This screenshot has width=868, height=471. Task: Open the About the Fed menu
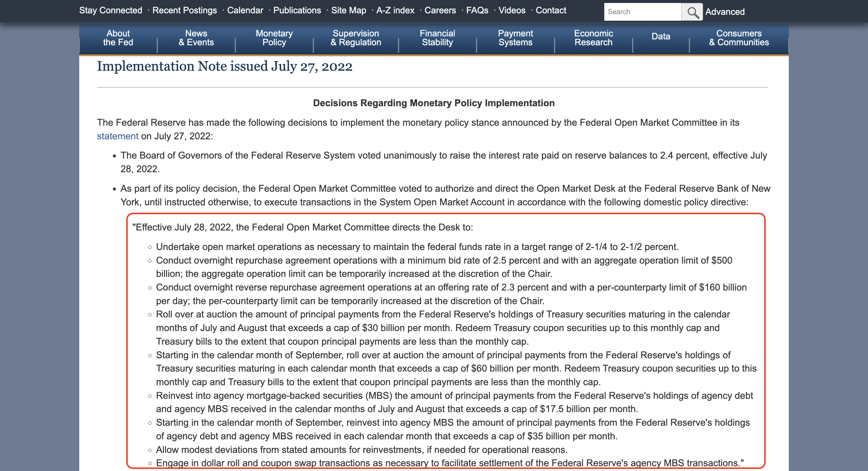coord(118,38)
